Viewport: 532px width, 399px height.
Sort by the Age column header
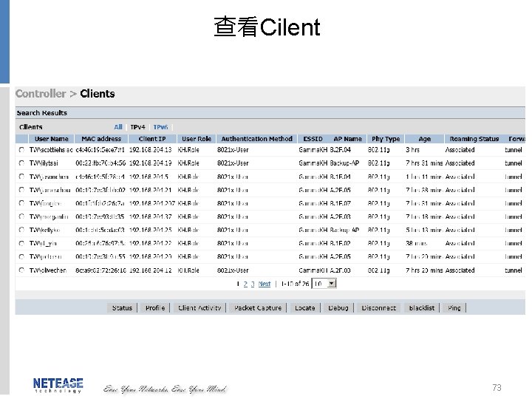pos(424,139)
